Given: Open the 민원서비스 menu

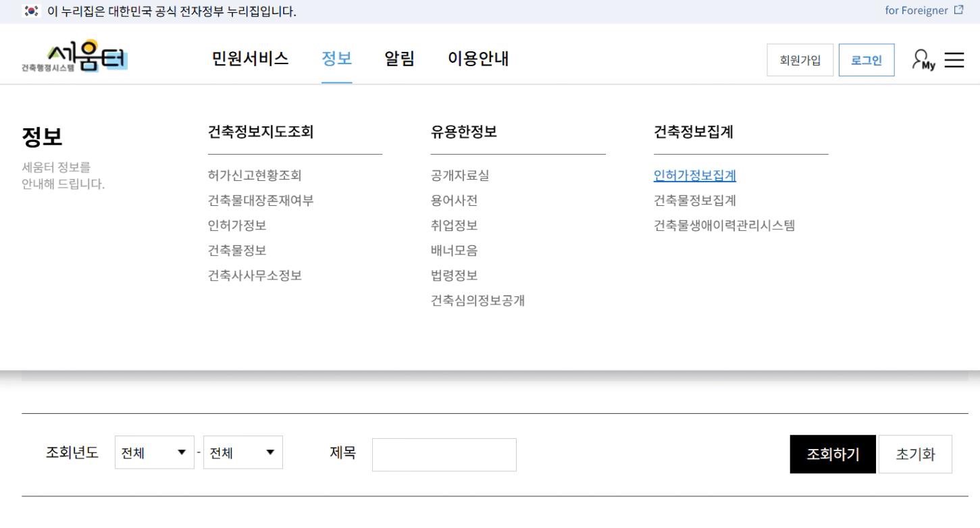Looking at the screenshot, I should click(x=250, y=59).
